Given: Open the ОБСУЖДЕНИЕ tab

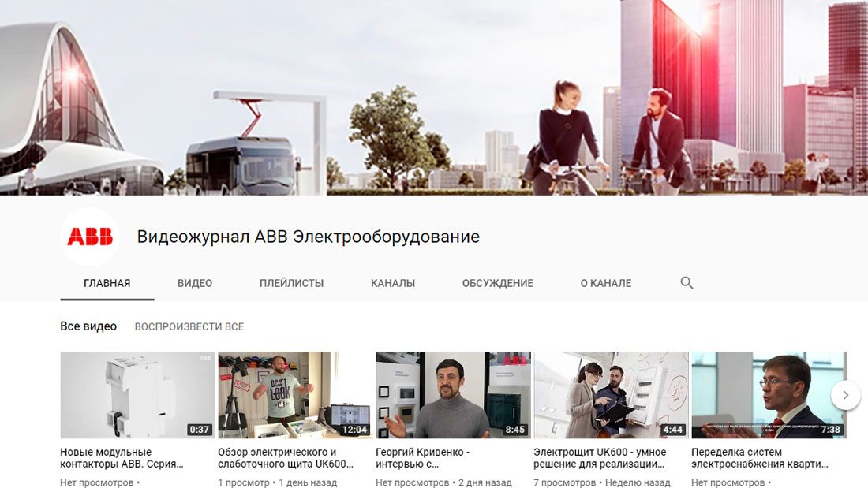Looking at the screenshot, I should coord(498,283).
